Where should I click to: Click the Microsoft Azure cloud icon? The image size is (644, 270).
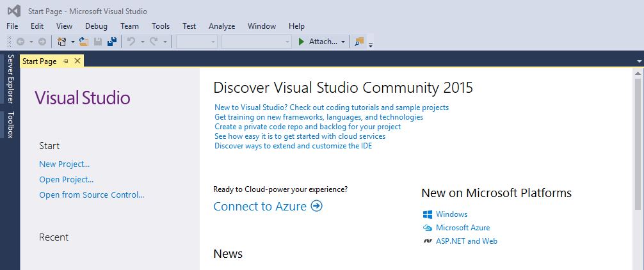[x=428, y=228]
